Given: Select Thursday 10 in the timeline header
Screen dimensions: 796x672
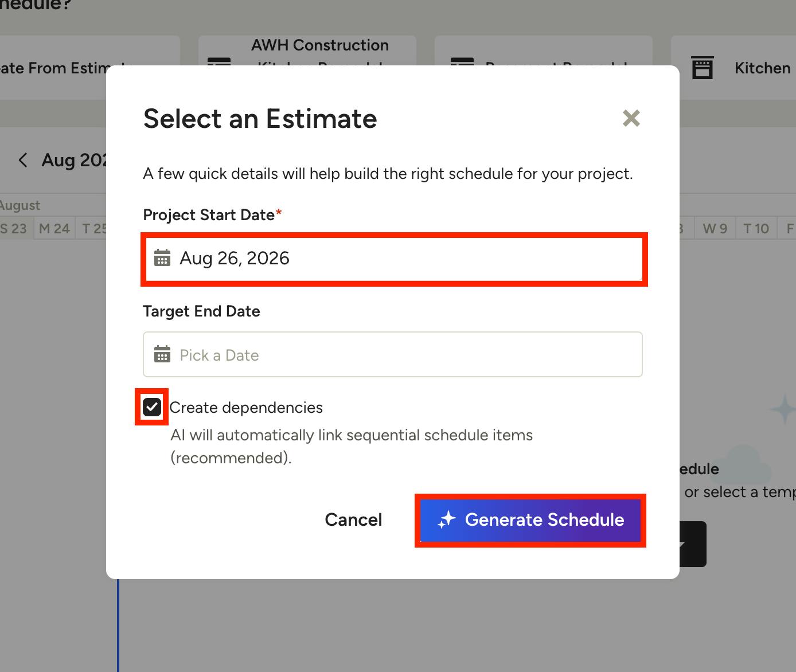Looking at the screenshot, I should tap(756, 228).
